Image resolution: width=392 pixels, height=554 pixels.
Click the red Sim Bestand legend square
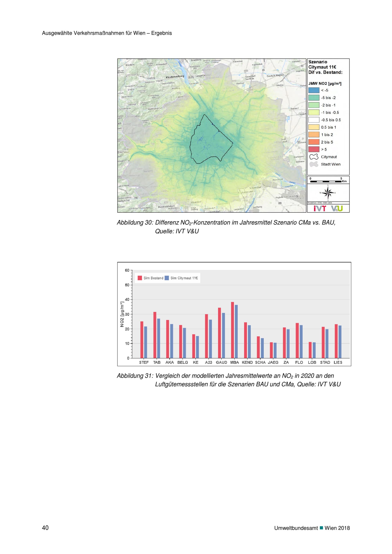tap(140, 278)
